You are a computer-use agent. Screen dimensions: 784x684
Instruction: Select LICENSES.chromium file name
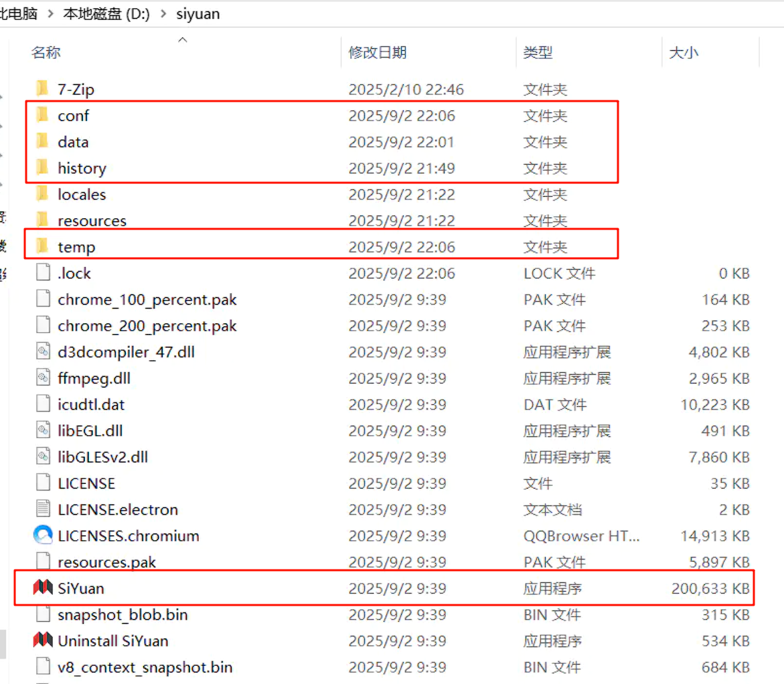coord(129,535)
